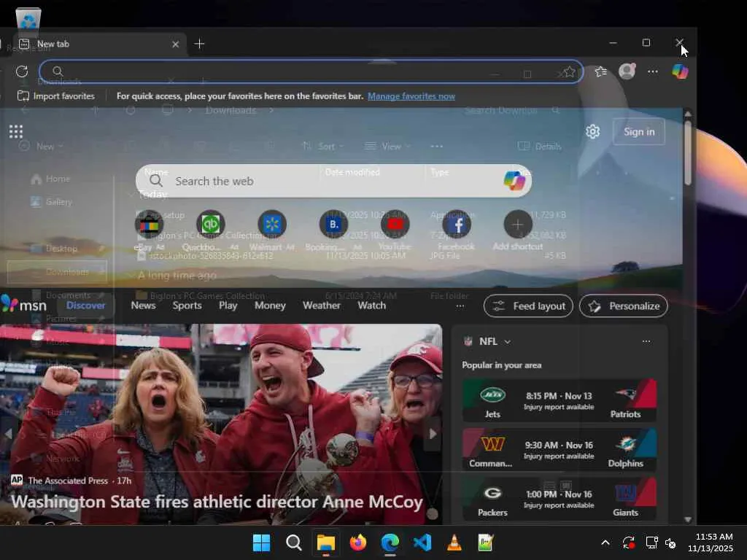Select Sports feed tab

(x=187, y=306)
